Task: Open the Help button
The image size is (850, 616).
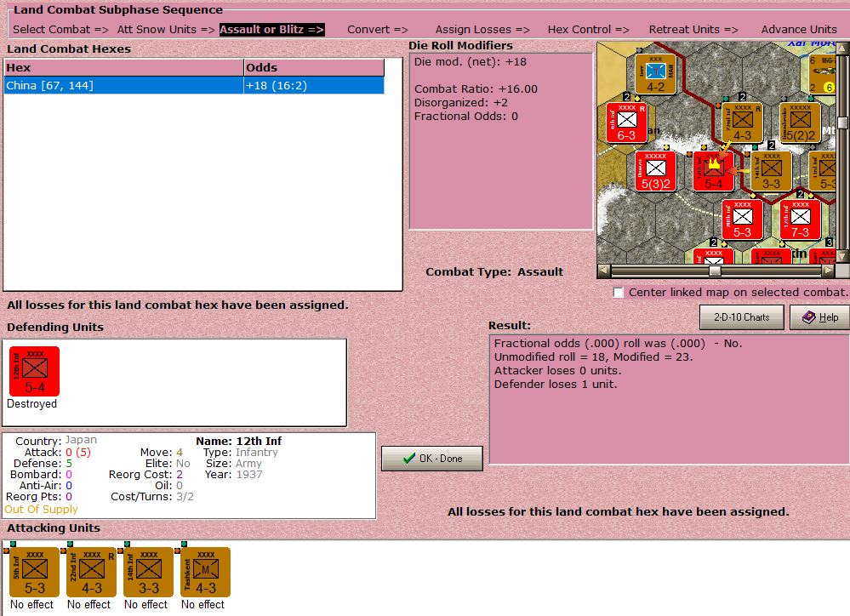Action: tap(819, 317)
